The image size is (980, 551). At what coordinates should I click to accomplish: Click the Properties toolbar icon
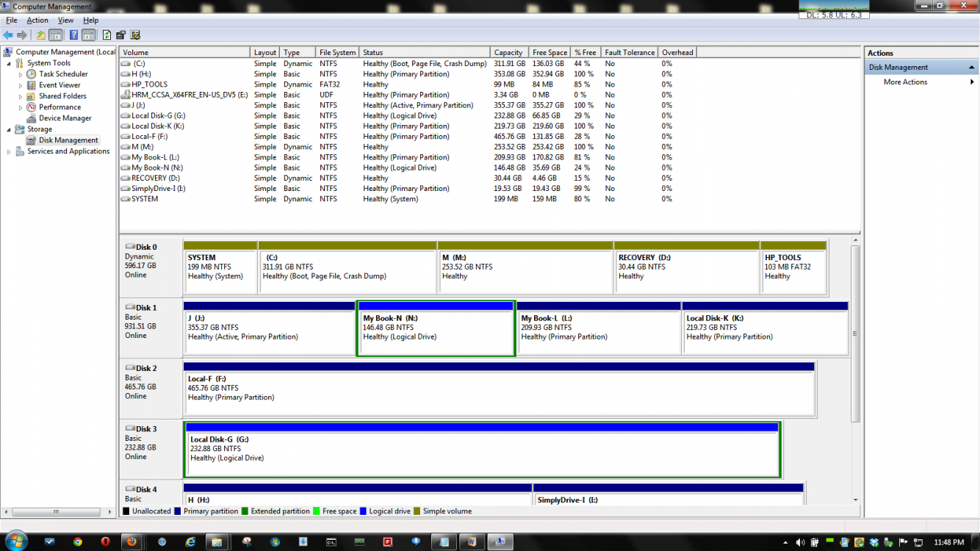click(121, 35)
